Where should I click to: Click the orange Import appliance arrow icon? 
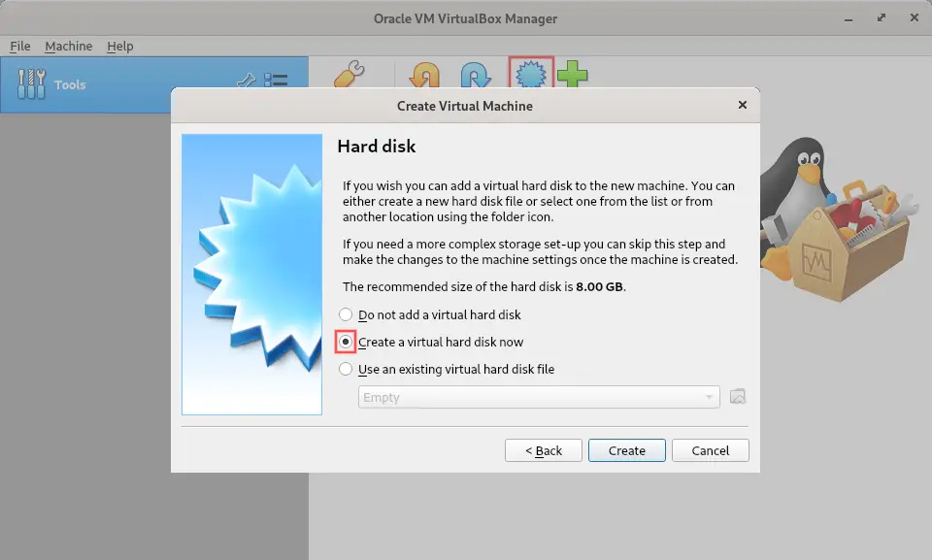tap(424, 75)
